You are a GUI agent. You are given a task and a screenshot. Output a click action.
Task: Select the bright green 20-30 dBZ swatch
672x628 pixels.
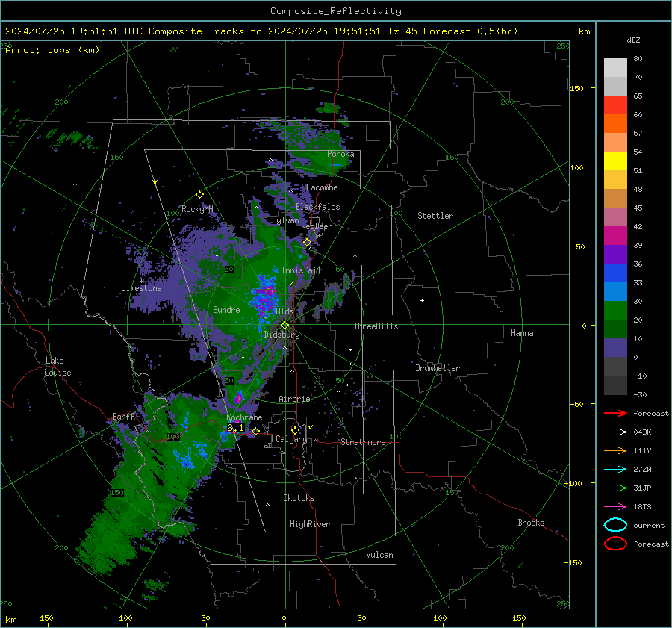tap(615, 311)
